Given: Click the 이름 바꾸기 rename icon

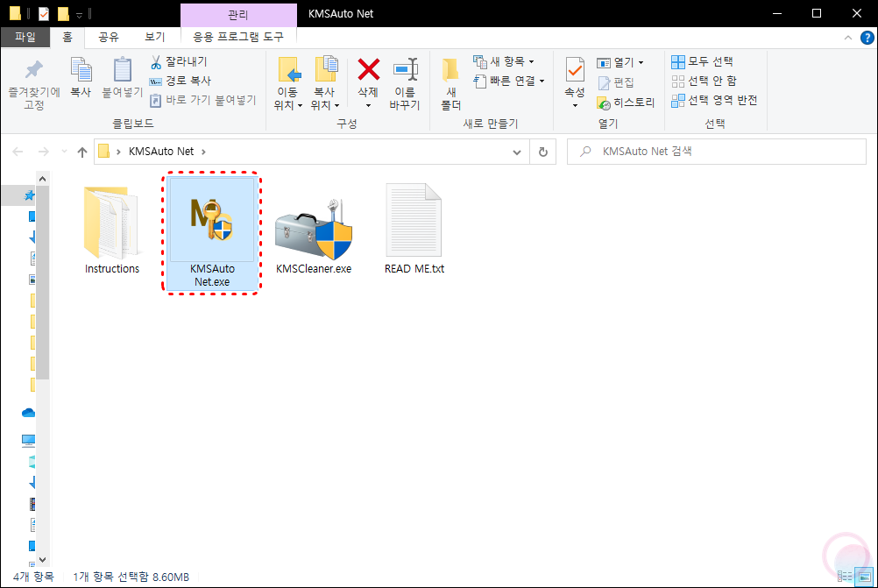Looking at the screenshot, I should [406, 70].
